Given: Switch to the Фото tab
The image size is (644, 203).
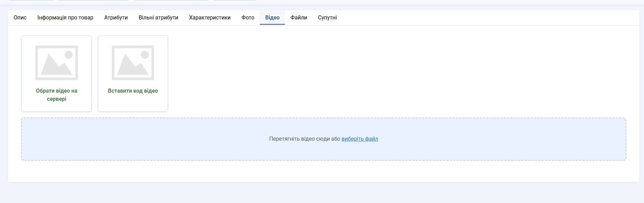Looking at the screenshot, I should click(x=248, y=18).
